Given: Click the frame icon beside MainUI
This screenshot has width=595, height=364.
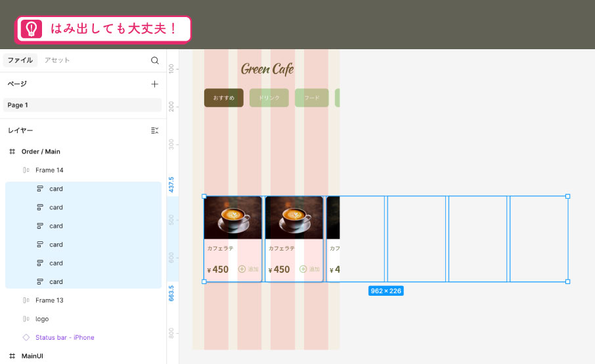Looking at the screenshot, I should (x=12, y=355).
